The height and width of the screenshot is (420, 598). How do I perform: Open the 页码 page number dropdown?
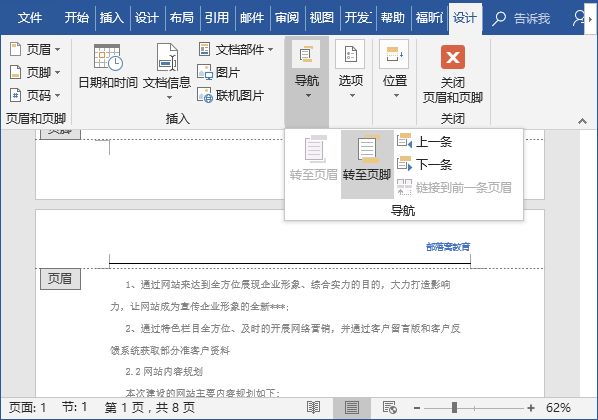[35, 95]
